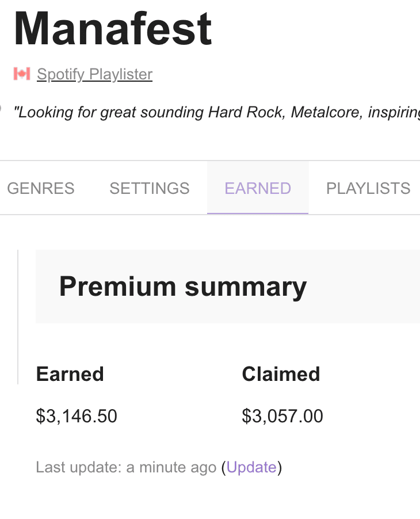
Task: Switch to the GENRES tab
Action: pos(41,188)
